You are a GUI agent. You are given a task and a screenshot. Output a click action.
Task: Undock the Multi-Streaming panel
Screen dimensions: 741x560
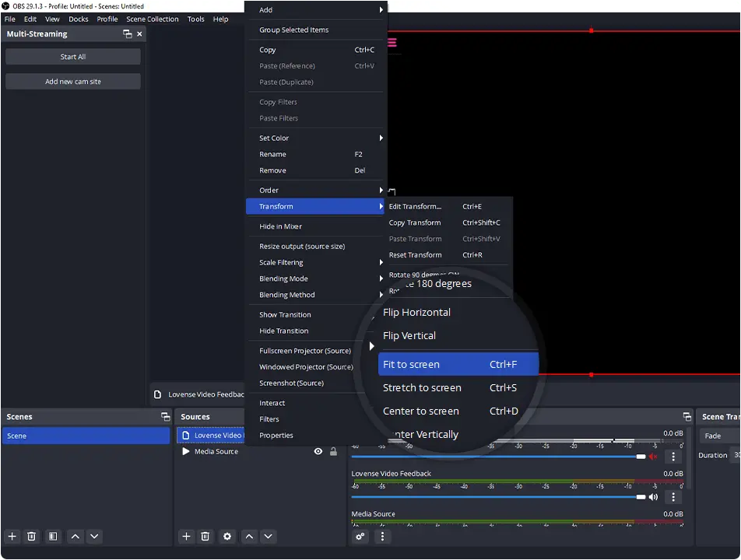click(127, 34)
